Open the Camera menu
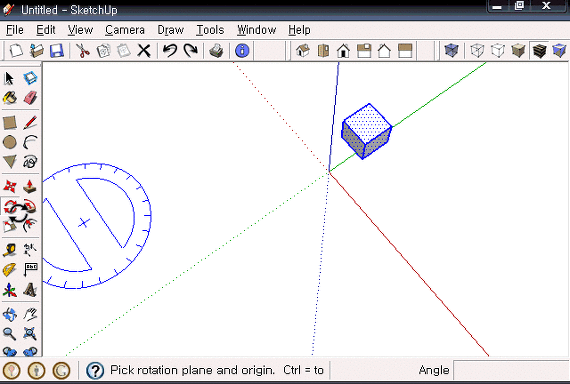The width and height of the screenshot is (570, 384). (x=125, y=30)
